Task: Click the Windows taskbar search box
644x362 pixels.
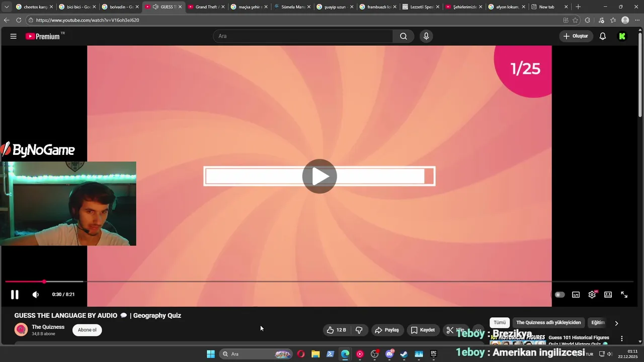Action: (x=257, y=354)
